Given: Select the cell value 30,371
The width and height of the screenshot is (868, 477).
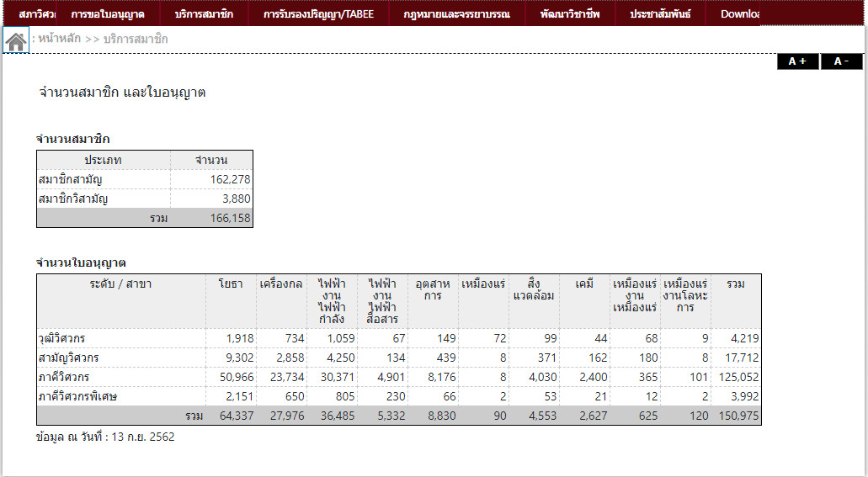Looking at the screenshot, I should coord(338,378).
